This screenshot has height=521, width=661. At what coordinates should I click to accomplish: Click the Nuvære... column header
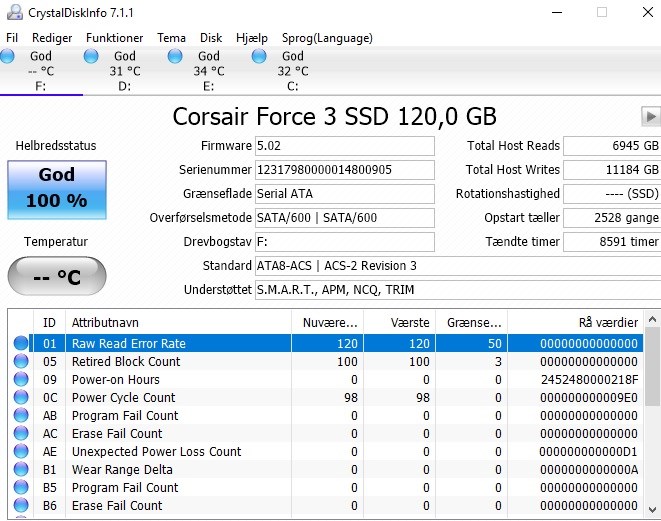[x=327, y=322]
